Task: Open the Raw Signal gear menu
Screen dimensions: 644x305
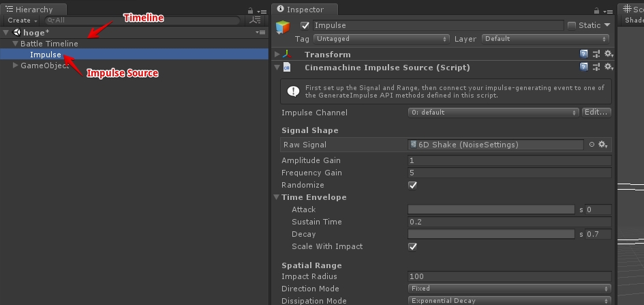Action: coord(602,144)
